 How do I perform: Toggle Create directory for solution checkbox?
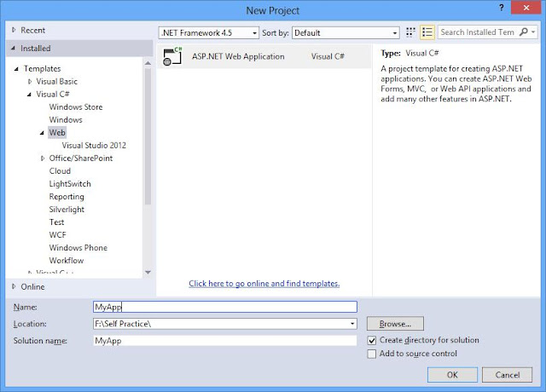click(372, 340)
